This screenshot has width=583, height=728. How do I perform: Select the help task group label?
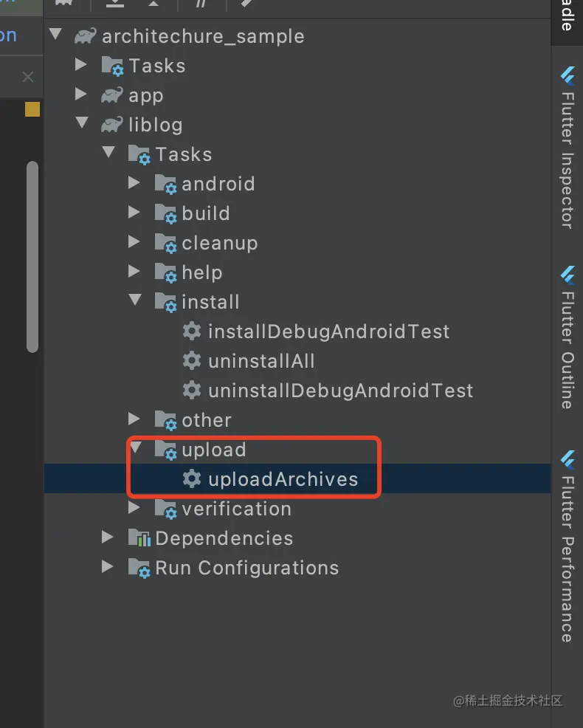coord(201,272)
